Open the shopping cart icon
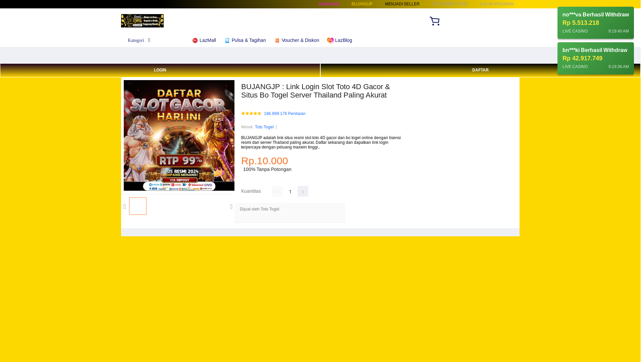Image resolution: width=644 pixels, height=362 pixels. 434,21
